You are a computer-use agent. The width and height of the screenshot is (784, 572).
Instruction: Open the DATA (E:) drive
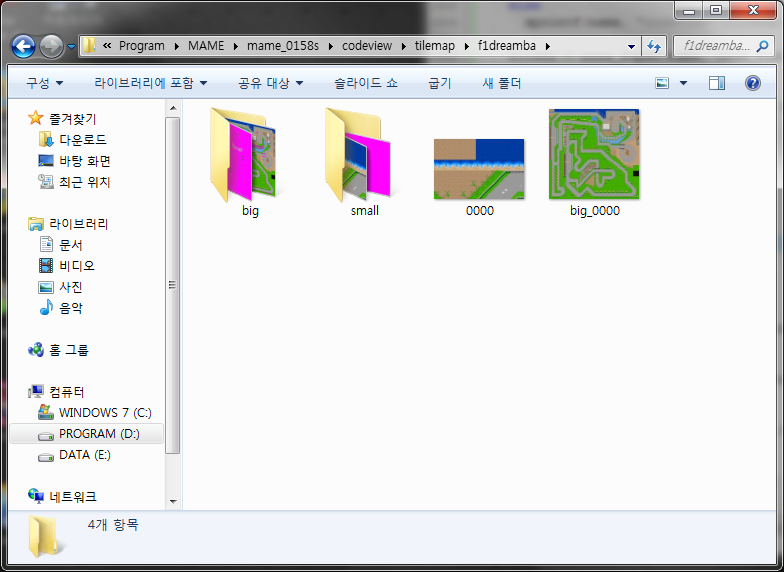(x=84, y=454)
